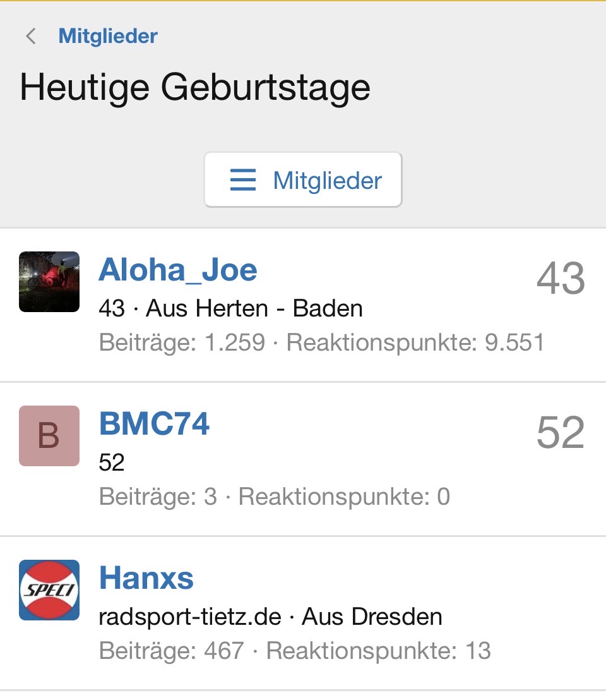Click the Heutige Geburtstage heading
This screenshot has height=700, width=606.
click(195, 87)
